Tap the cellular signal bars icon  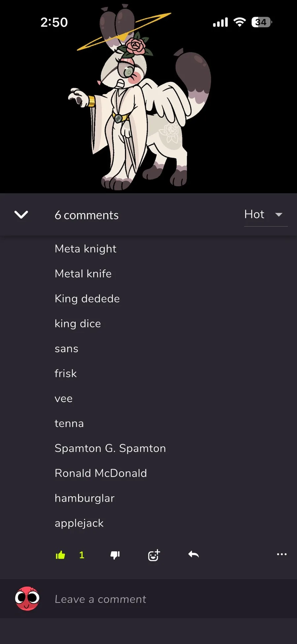pos(220,22)
